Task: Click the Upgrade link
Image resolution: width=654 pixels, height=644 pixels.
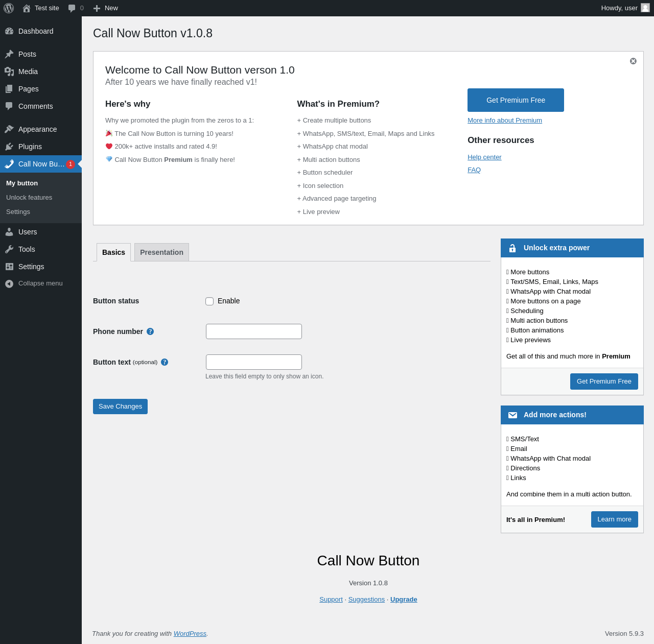Action: click(x=404, y=600)
